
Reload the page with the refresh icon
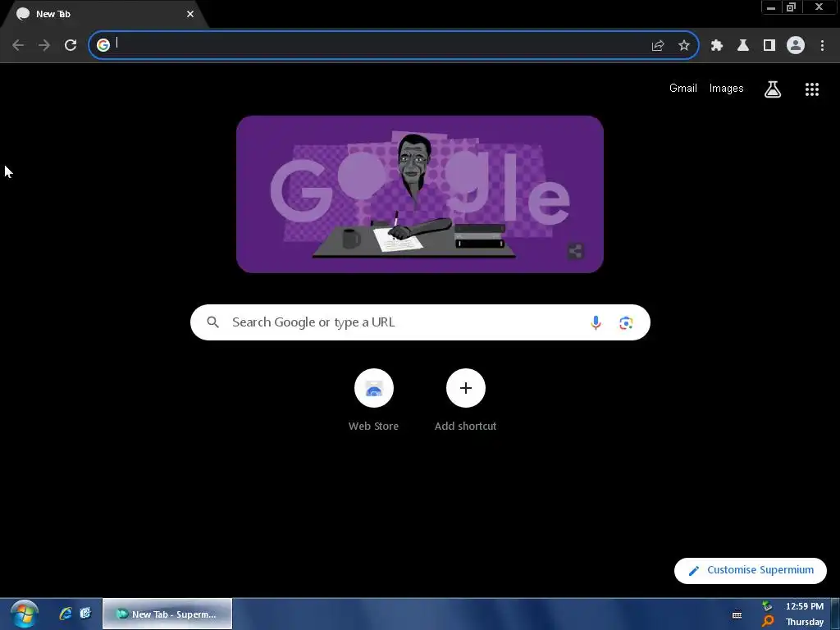coord(71,46)
